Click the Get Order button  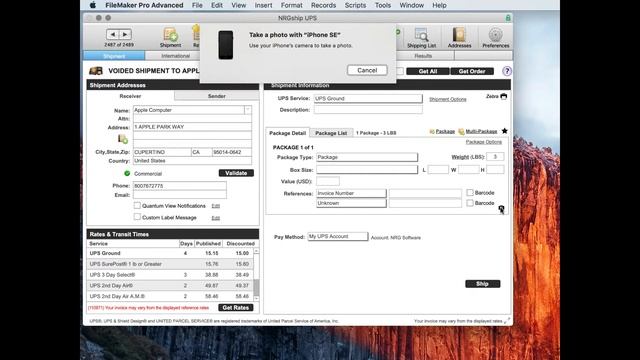click(x=472, y=71)
